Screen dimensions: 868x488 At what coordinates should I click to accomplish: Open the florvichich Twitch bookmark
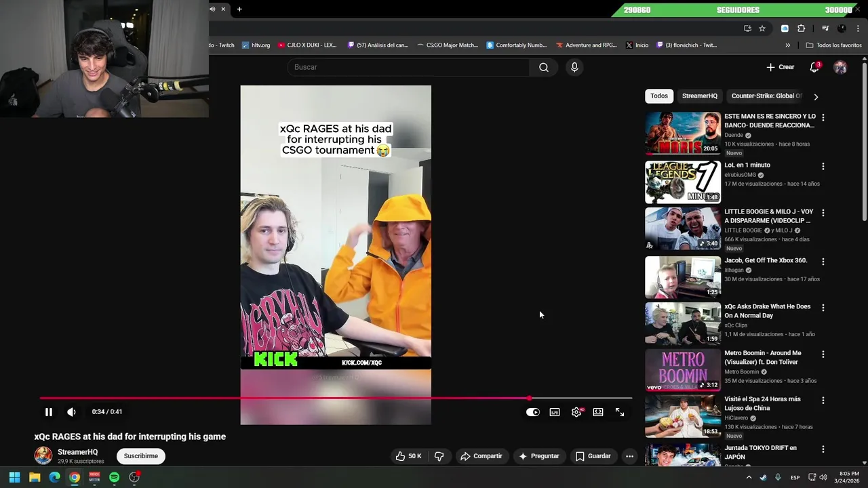686,45
